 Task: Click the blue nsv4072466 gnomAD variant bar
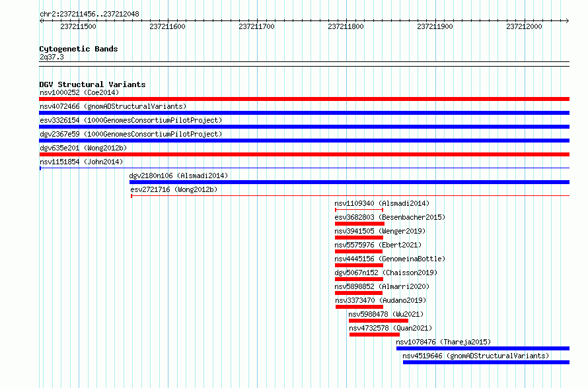point(304,113)
